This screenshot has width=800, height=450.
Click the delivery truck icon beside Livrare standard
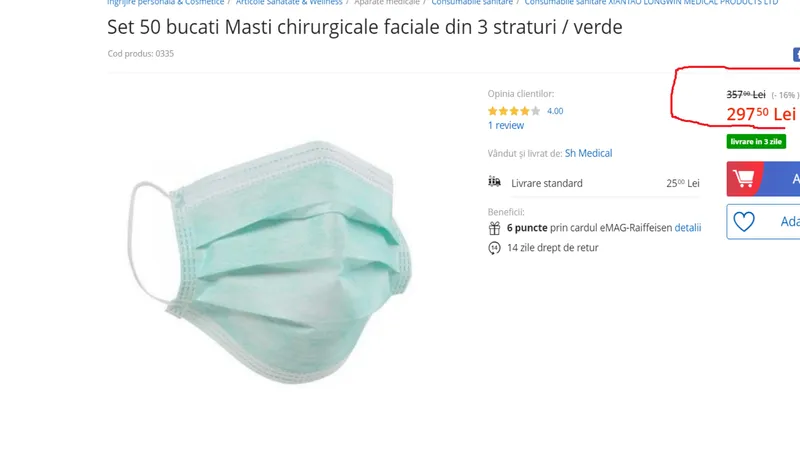pyautogui.click(x=494, y=182)
